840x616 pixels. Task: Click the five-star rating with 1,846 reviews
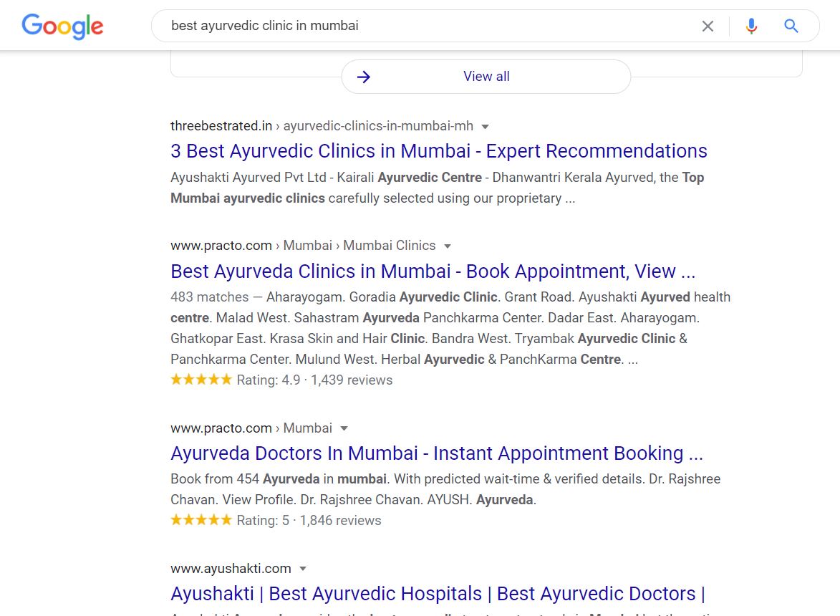click(x=201, y=520)
